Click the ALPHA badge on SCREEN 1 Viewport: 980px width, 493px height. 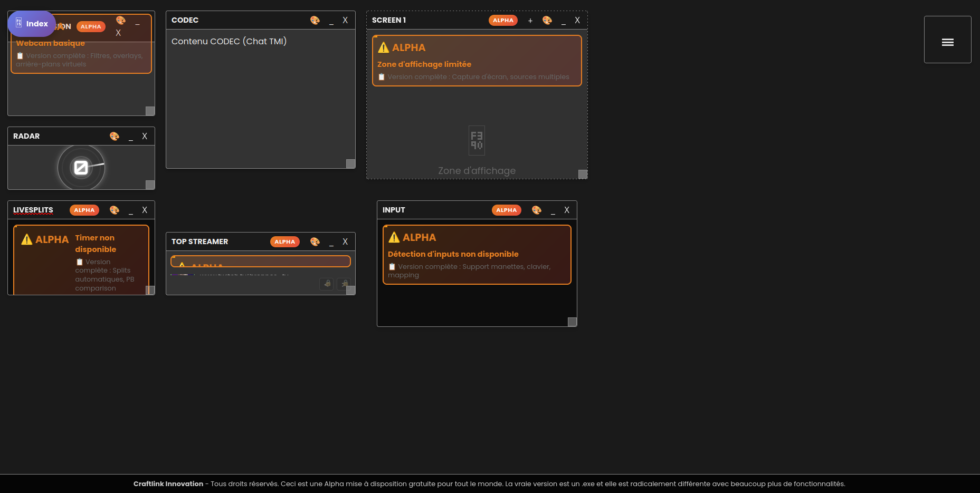pyautogui.click(x=503, y=20)
